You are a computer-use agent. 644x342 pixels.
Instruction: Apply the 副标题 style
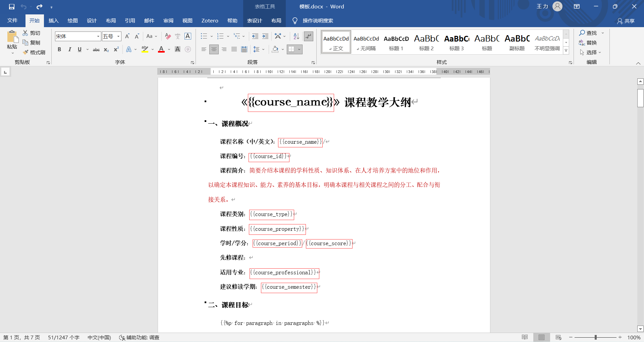[517, 42]
